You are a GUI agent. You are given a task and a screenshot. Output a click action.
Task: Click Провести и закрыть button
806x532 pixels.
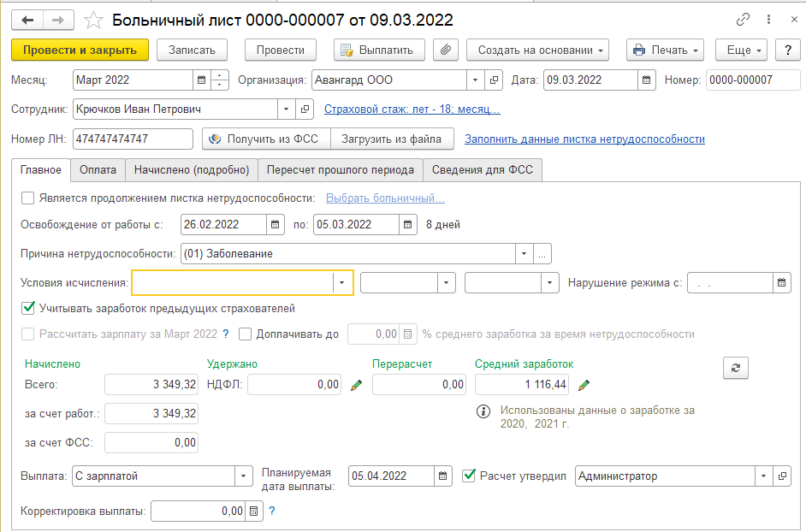coord(80,50)
